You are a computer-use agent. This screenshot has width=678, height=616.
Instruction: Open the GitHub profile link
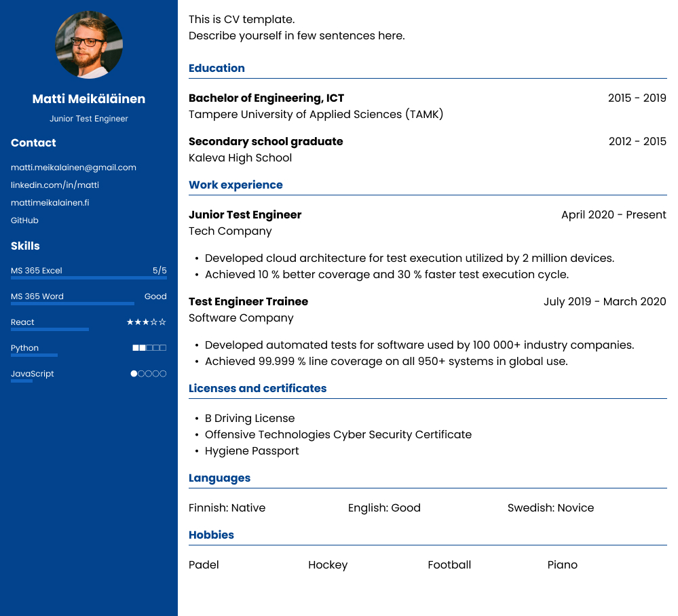tap(24, 220)
